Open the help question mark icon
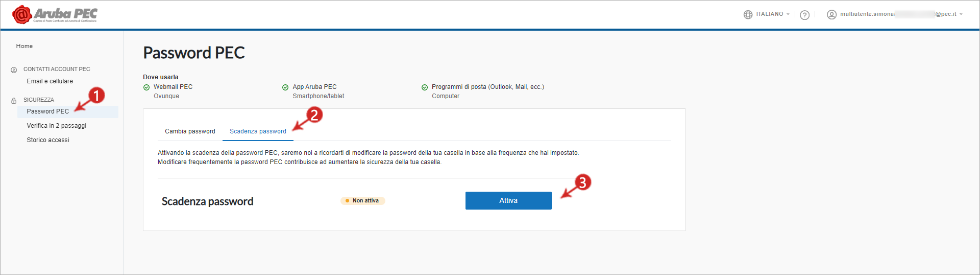This screenshot has height=275, width=980. (805, 15)
